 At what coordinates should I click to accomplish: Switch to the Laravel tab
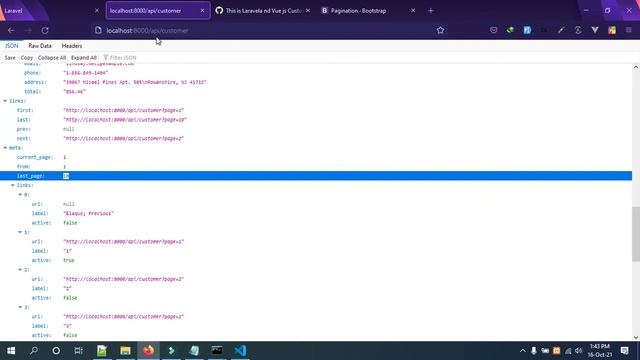click(49, 11)
